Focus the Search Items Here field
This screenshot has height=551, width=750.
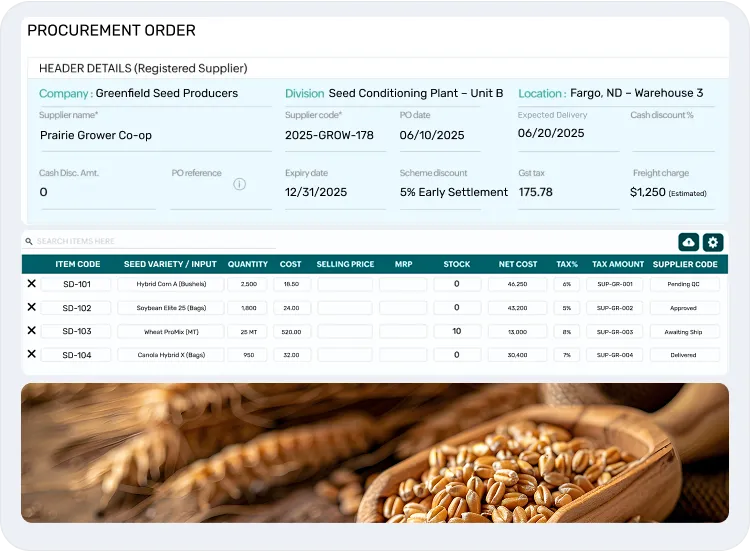coord(150,242)
